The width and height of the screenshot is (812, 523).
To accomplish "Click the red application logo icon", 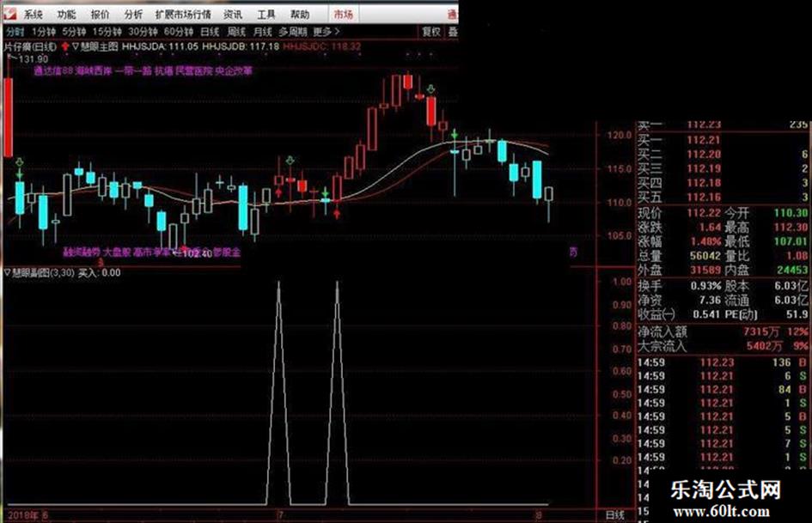I will click(9, 14).
